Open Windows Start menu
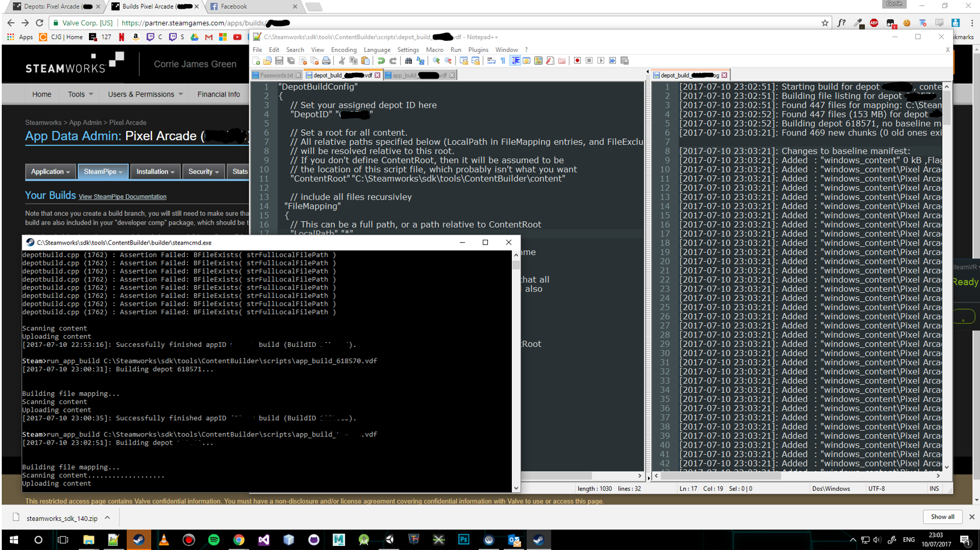 13,540
